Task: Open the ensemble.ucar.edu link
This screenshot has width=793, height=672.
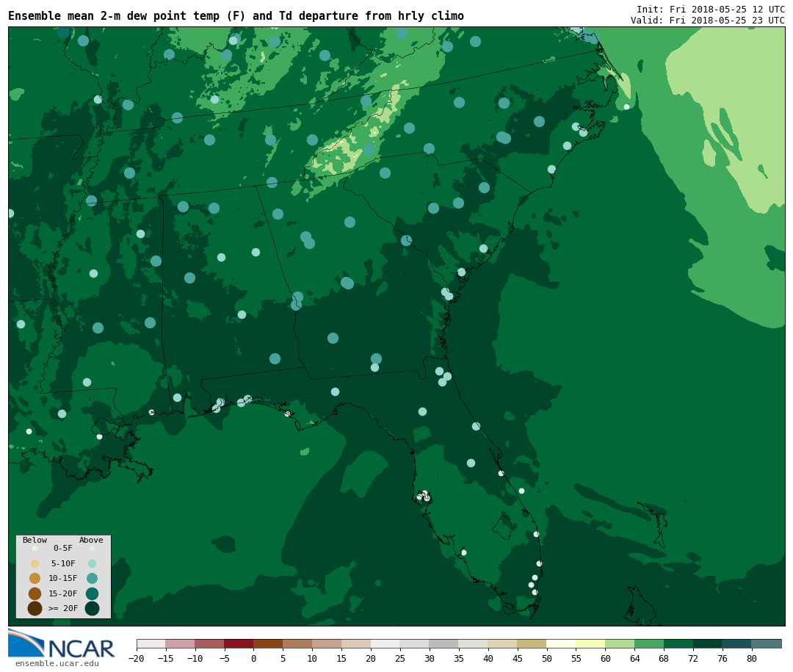Action: coord(57,663)
